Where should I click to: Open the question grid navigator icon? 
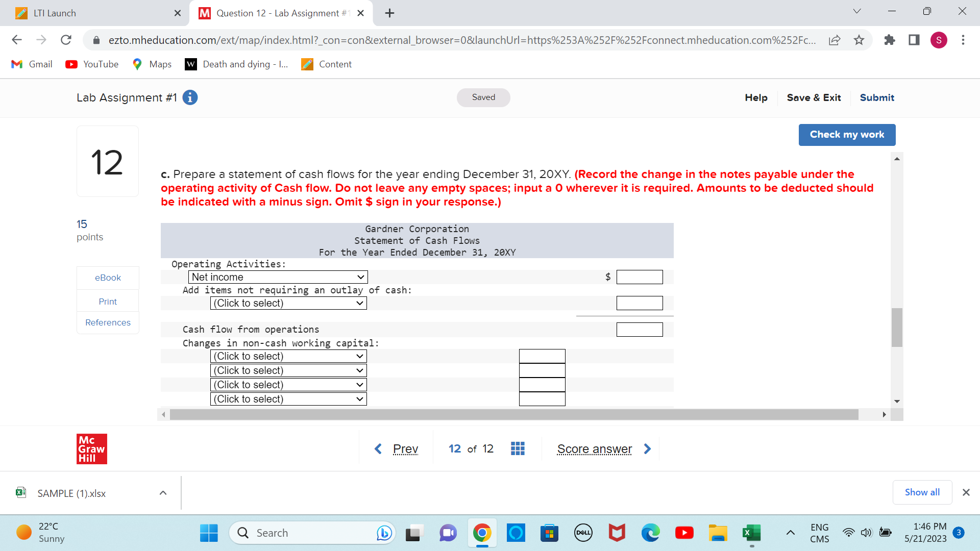[x=518, y=448]
